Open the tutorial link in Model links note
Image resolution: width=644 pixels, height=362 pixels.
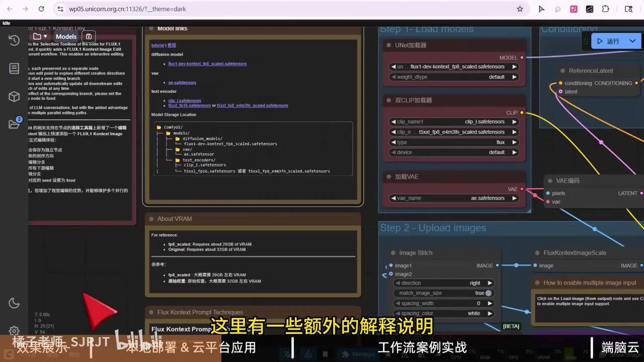[157, 45]
